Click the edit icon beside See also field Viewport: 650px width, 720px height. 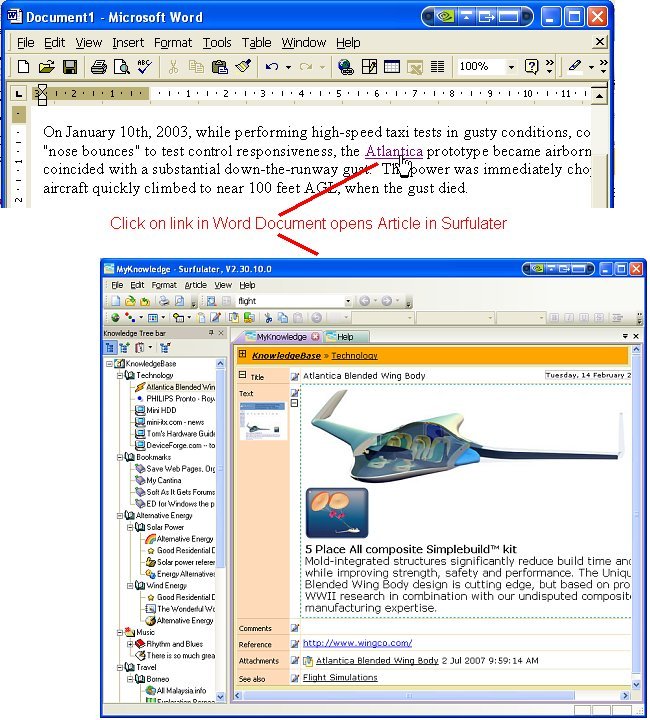coord(295,678)
